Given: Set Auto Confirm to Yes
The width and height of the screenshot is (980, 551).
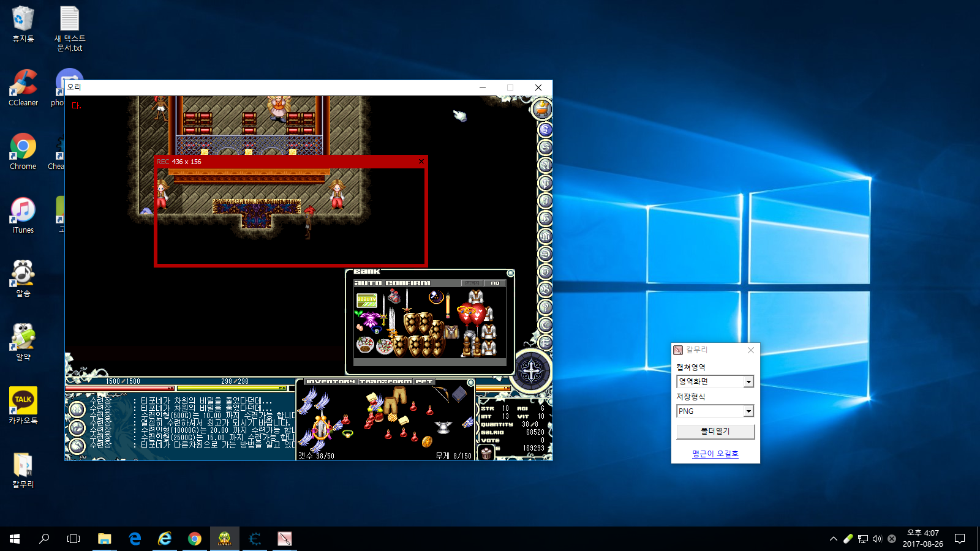Looking at the screenshot, I should pyautogui.click(x=472, y=283).
